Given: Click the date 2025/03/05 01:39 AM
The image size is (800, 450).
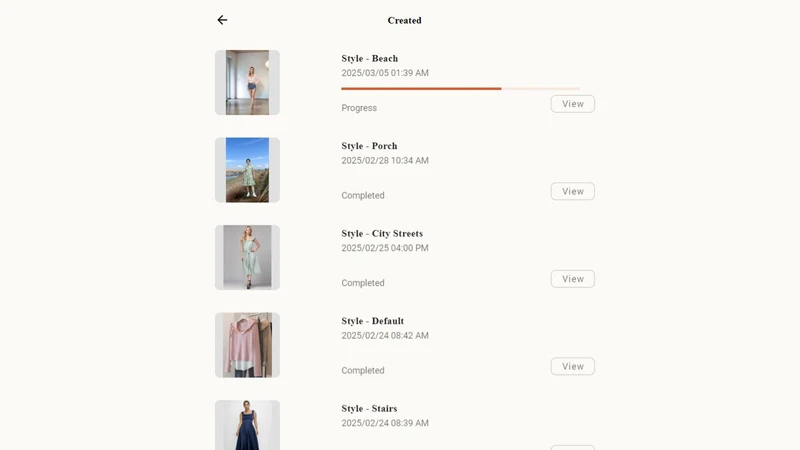Looking at the screenshot, I should [385, 73].
